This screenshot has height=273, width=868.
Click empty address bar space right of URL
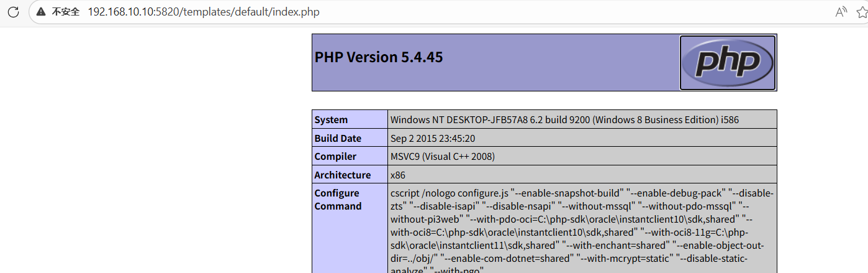click(559, 12)
